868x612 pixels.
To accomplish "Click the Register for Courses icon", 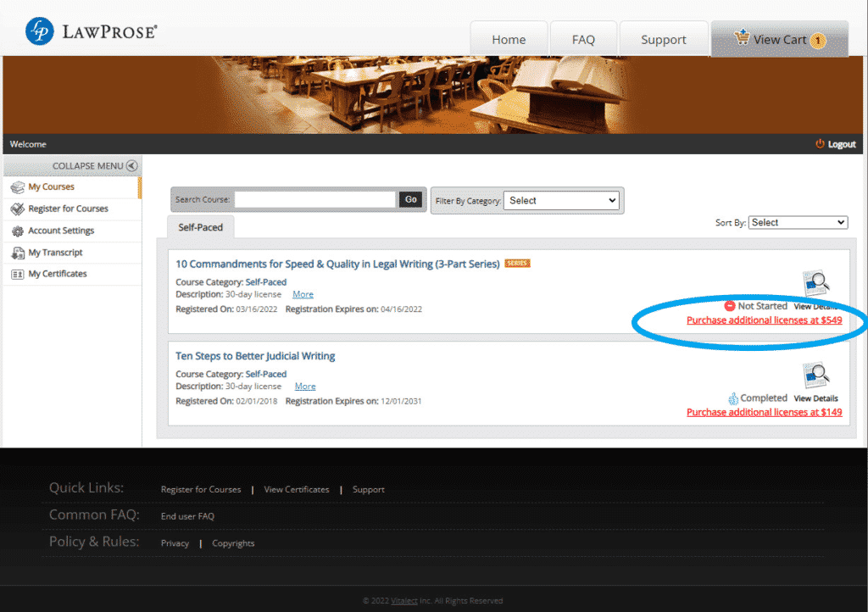I will click(18, 209).
